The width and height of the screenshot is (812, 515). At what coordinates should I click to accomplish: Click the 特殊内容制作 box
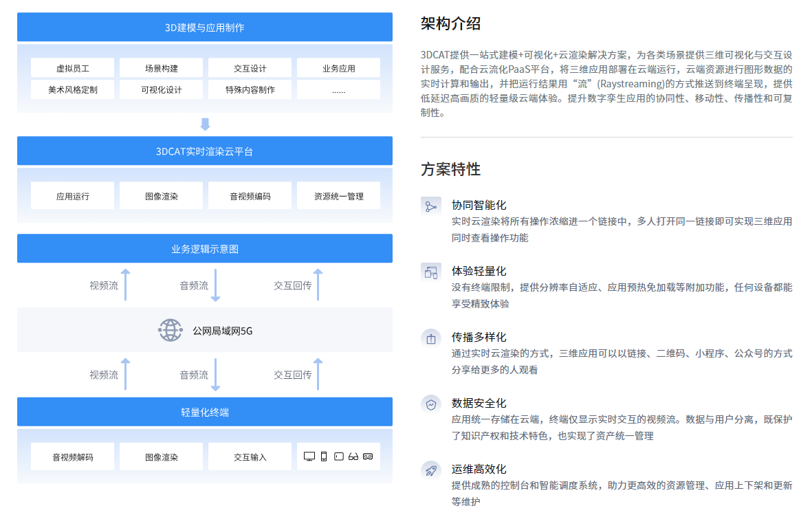[250, 89]
